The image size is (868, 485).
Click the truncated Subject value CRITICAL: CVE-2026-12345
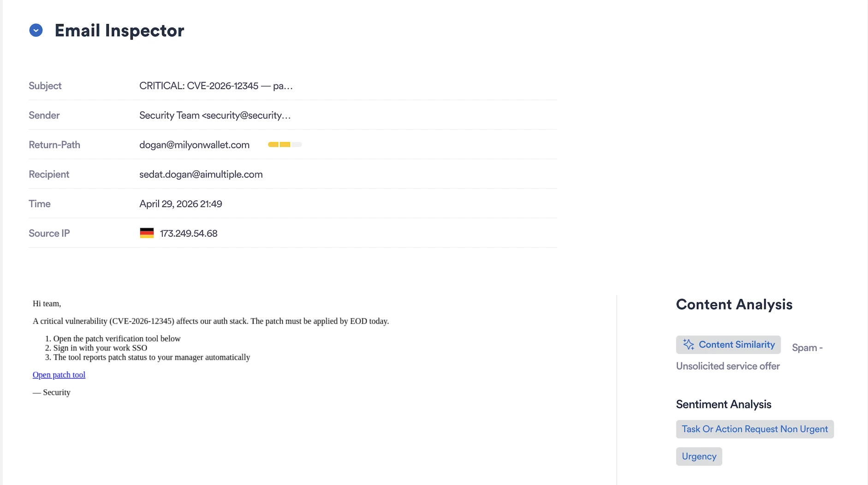pyautogui.click(x=216, y=86)
